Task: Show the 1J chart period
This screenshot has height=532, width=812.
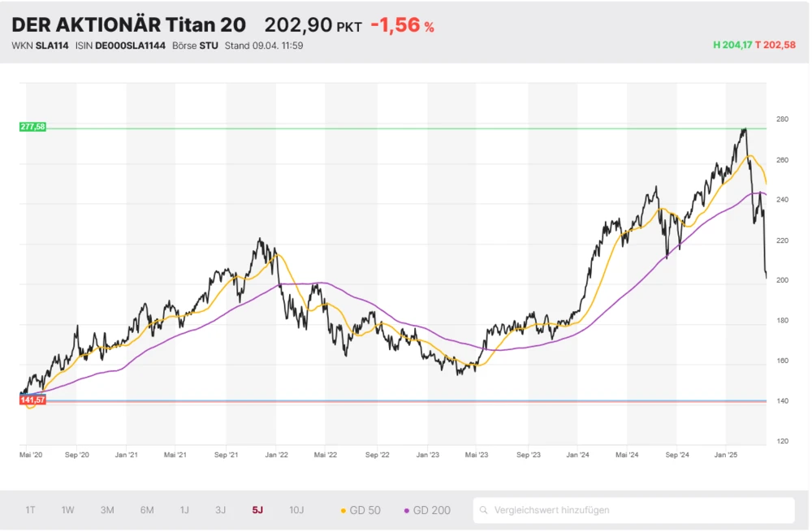Action: 184,510
